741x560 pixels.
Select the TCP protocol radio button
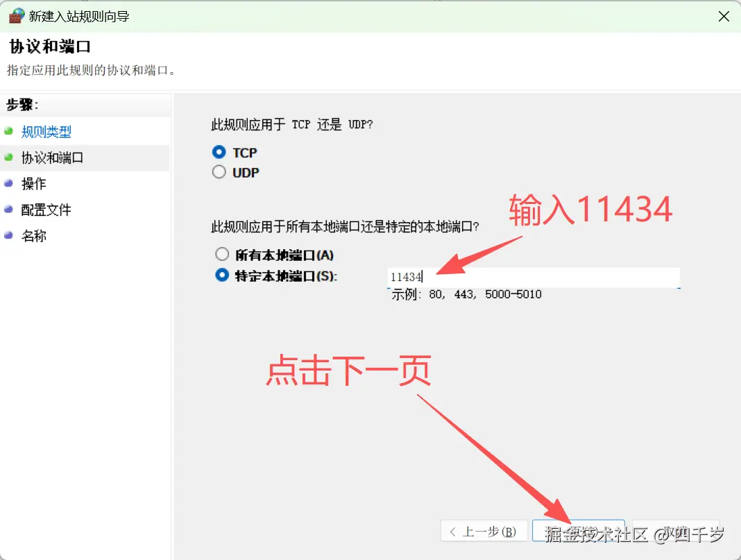219,152
